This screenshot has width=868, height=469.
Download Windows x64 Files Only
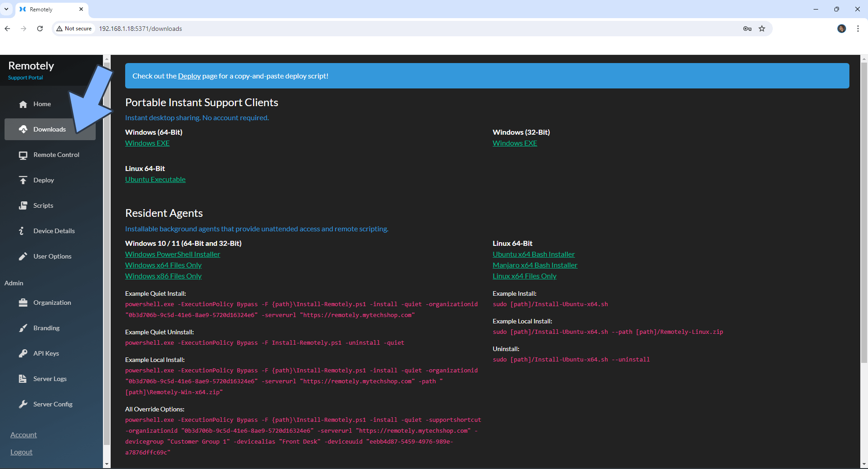pos(163,265)
